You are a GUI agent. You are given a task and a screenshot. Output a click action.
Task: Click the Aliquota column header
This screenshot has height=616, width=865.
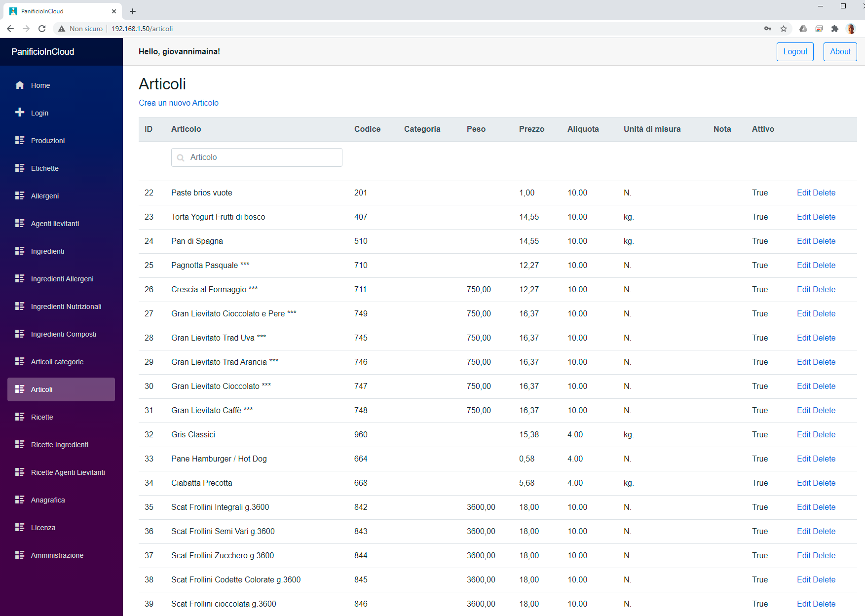pos(583,129)
